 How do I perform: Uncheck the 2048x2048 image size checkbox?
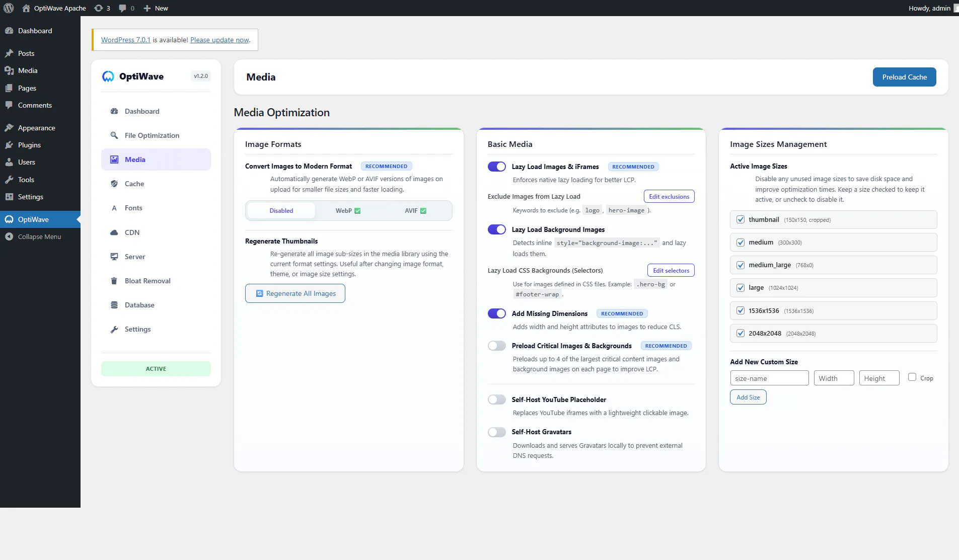click(x=741, y=333)
